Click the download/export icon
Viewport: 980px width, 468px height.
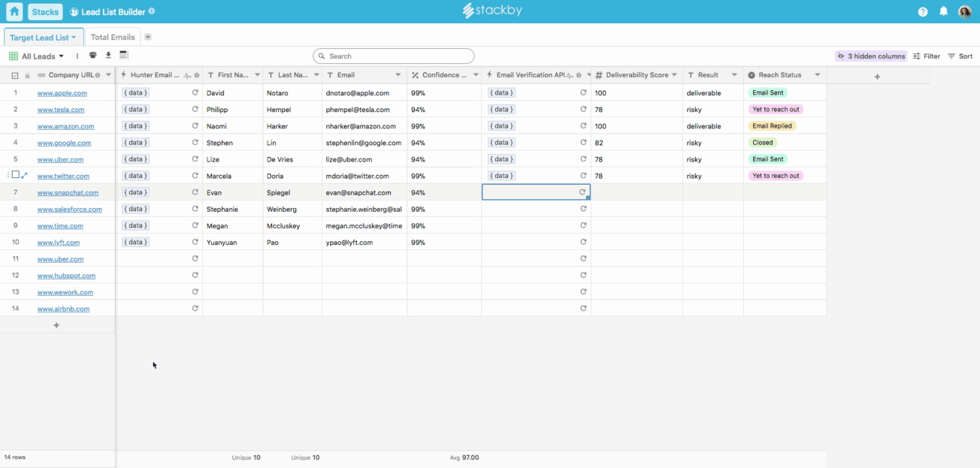[108, 56]
